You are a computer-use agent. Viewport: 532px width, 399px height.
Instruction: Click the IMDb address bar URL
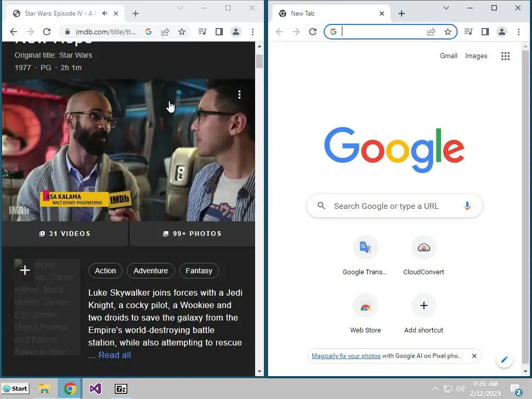pyautogui.click(x=106, y=32)
